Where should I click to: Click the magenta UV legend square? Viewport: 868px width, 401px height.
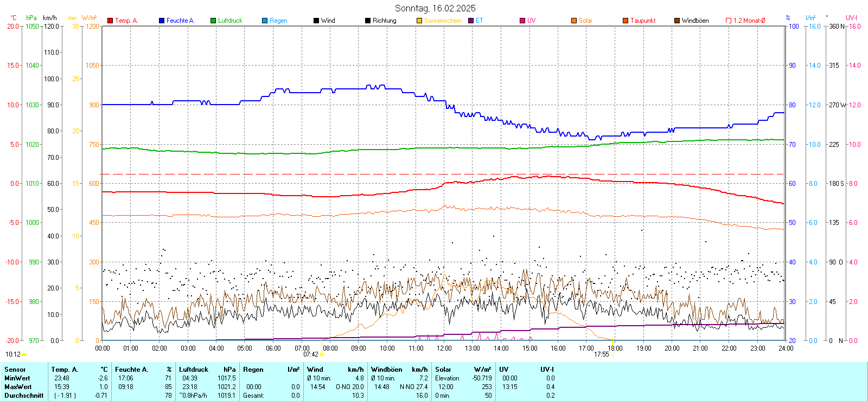[522, 21]
